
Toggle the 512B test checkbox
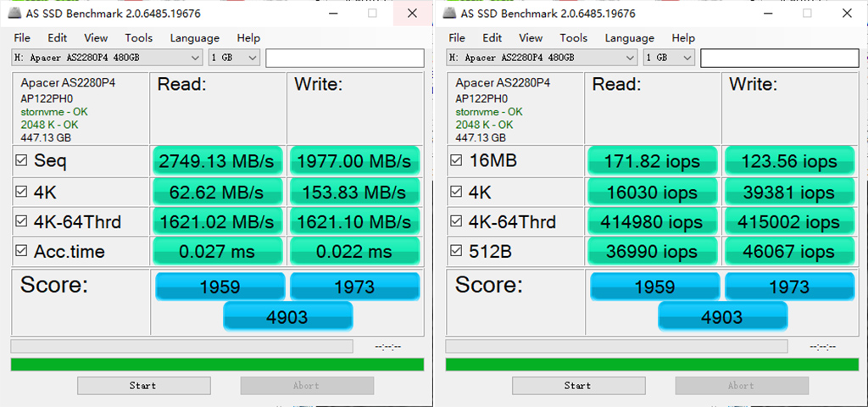(x=456, y=252)
